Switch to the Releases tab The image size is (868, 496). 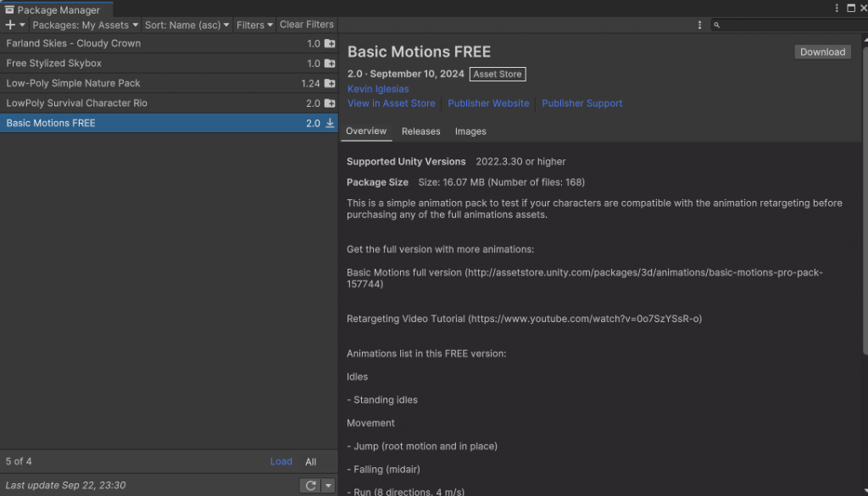click(420, 131)
